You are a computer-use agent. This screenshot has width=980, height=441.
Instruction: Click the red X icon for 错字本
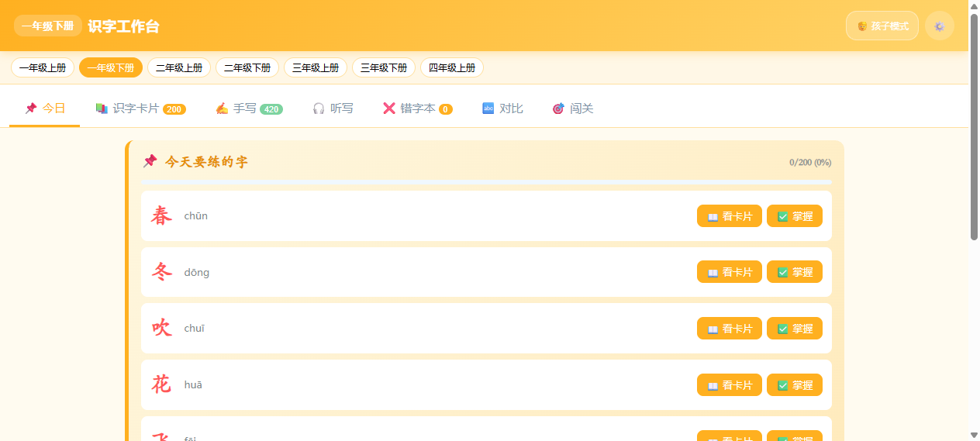(389, 109)
